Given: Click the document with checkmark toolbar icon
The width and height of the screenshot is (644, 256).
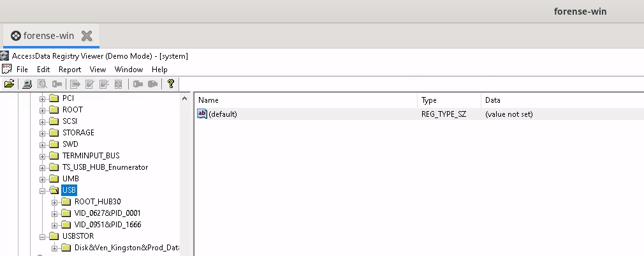Looking at the screenshot, I should 90,84.
